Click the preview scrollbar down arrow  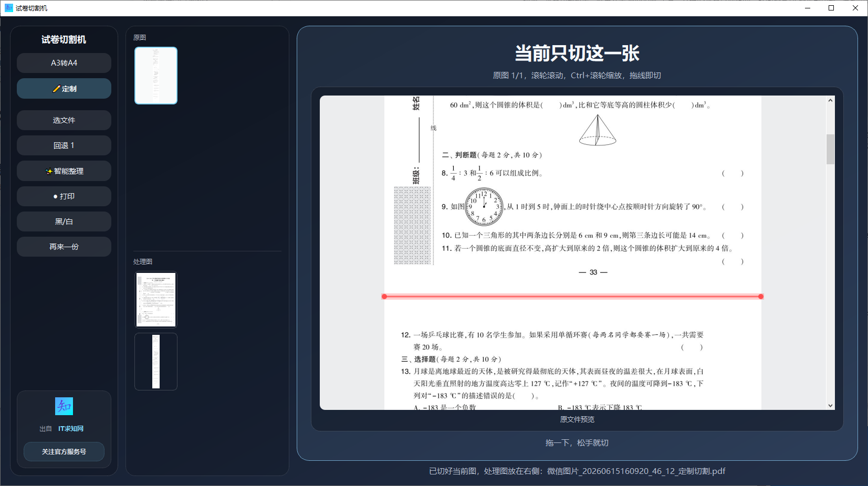click(x=830, y=405)
